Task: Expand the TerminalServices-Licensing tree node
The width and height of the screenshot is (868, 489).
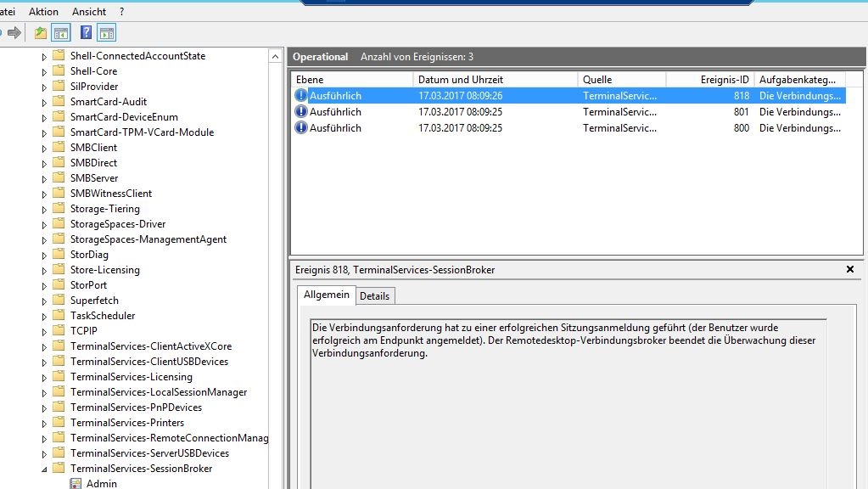Action: click(x=45, y=377)
